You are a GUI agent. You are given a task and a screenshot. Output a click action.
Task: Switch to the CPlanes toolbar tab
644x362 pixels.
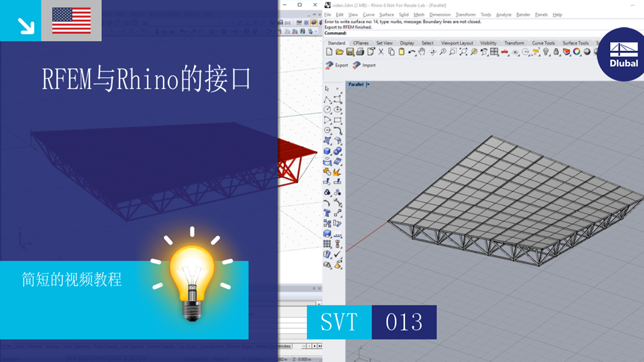click(360, 43)
